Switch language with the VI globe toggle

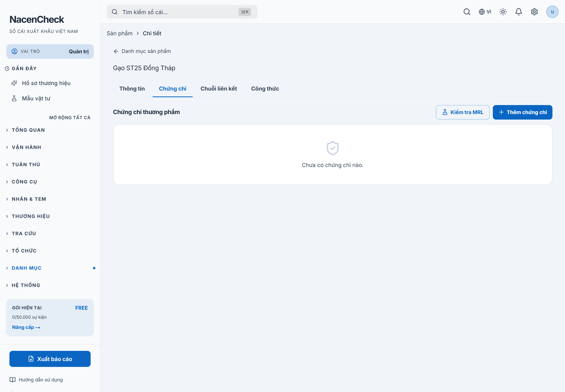(x=485, y=12)
